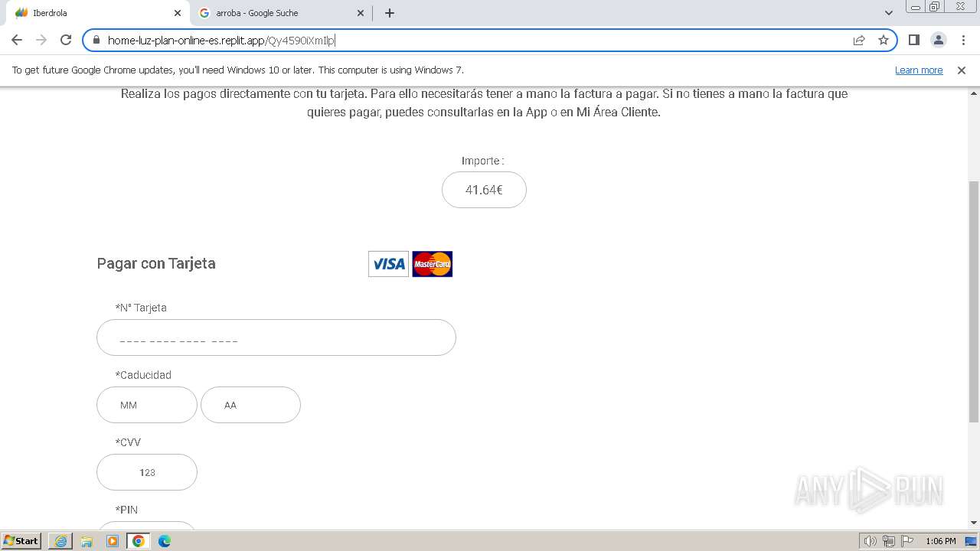Launch Internet Explorer from taskbar
The height and width of the screenshot is (551, 980).
pos(60,541)
